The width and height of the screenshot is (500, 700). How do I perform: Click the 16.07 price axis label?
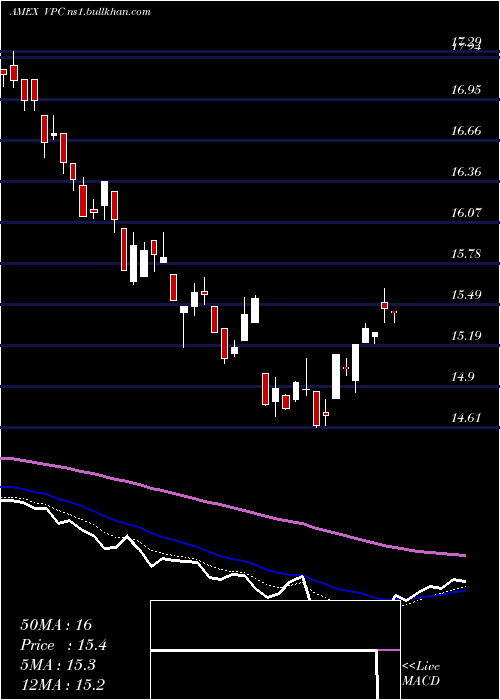[466, 212]
